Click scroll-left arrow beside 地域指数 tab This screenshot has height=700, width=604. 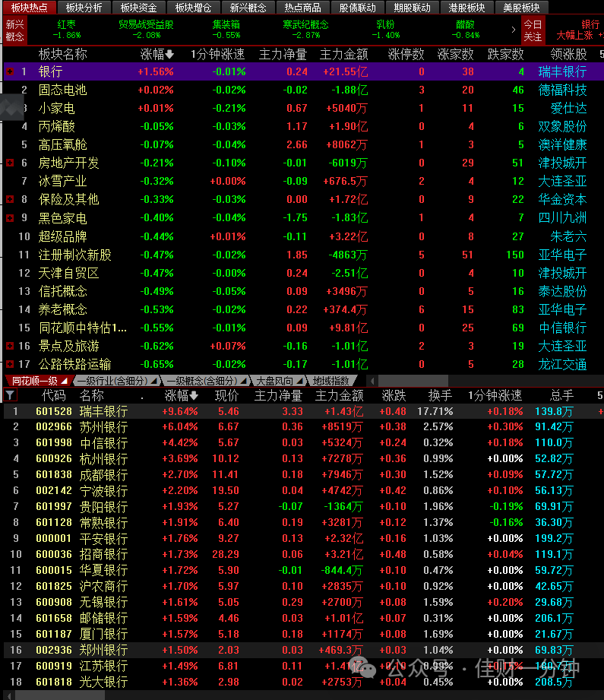[372, 381]
